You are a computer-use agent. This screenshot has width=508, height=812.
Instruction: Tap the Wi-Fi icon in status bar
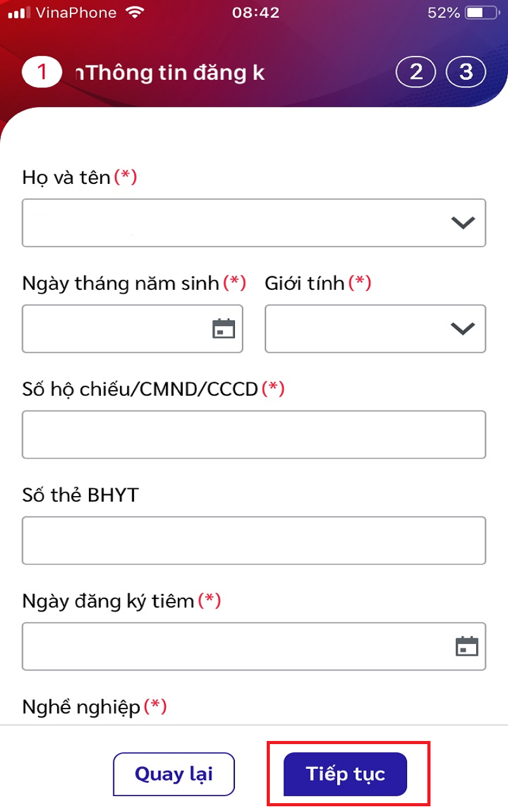(135, 12)
